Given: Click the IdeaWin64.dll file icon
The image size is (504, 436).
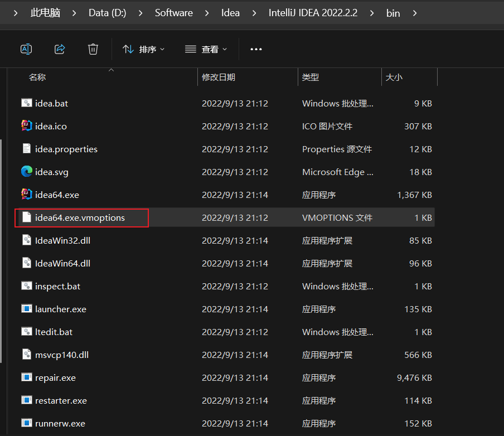Looking at the screenshot, I should point(27,263).
